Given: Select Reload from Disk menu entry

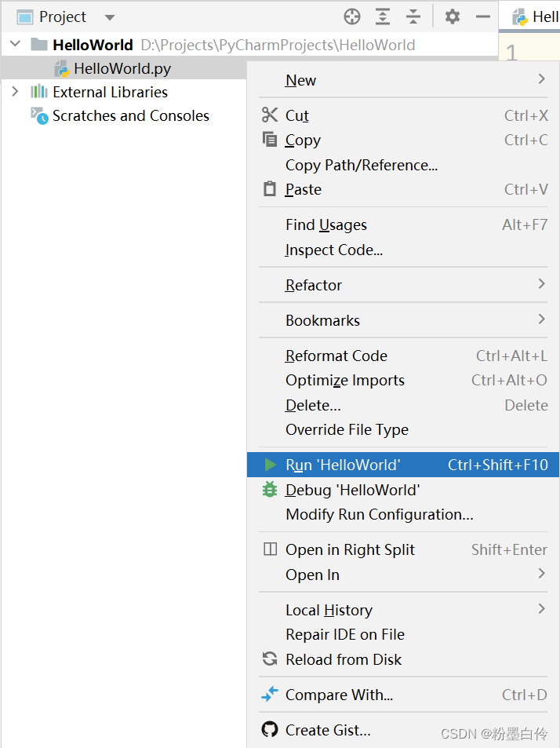Looking at the screenshot, I should 403,659.
